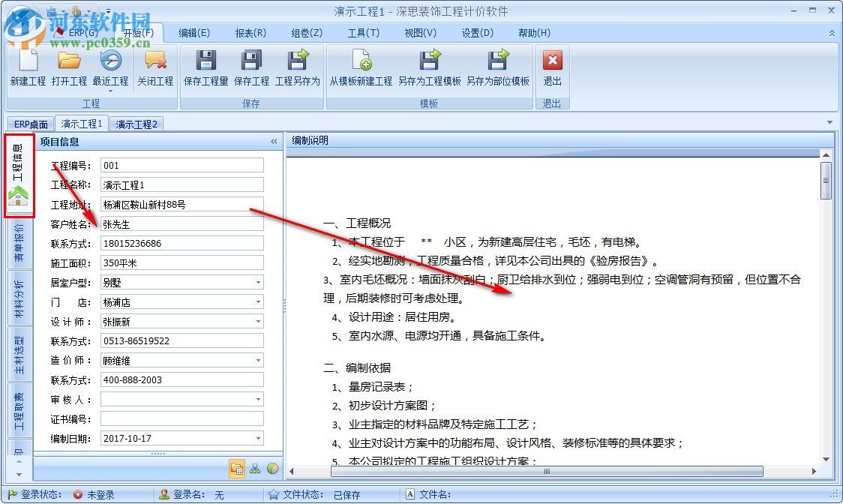Open the 帮助(H) menu
Viewport: 843px width, 504px height.
click(x=533, y=32)
